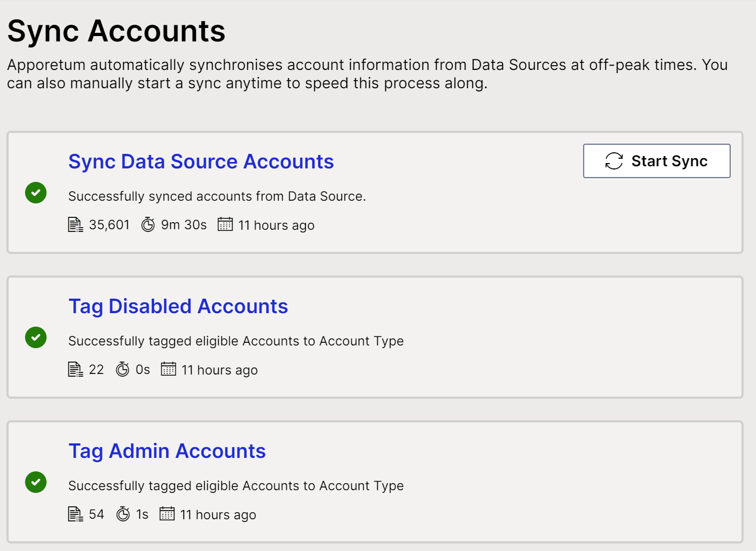This screenshot has width=756, height=551.
Task: Select the 0s duration value
Action: point(143,370)
